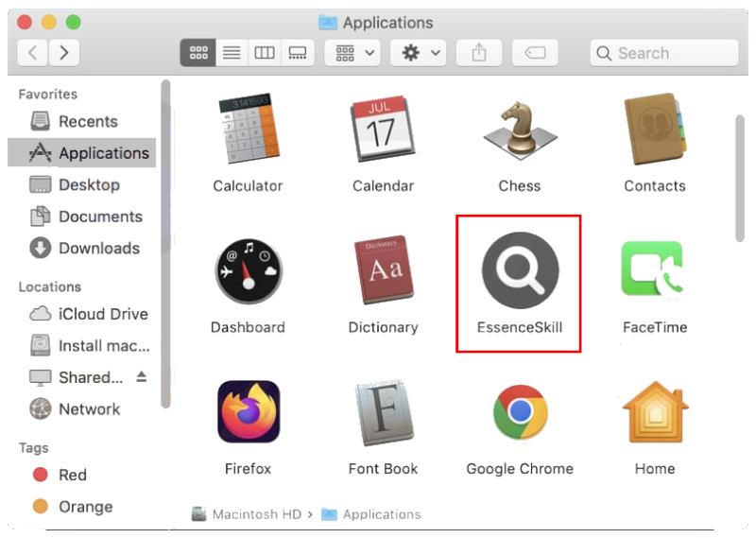Click the file area vertical scrollbar
The width and height of the screenshot is (756, 538).
tap(740, 178)
